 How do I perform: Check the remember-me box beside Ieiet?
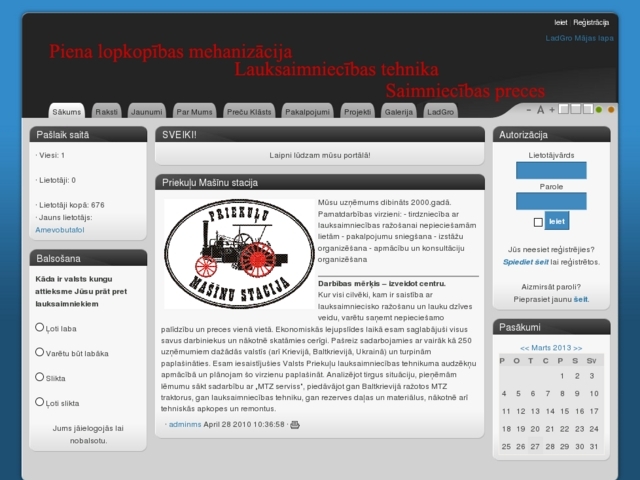pyautogui.click(x=538, y=222)
